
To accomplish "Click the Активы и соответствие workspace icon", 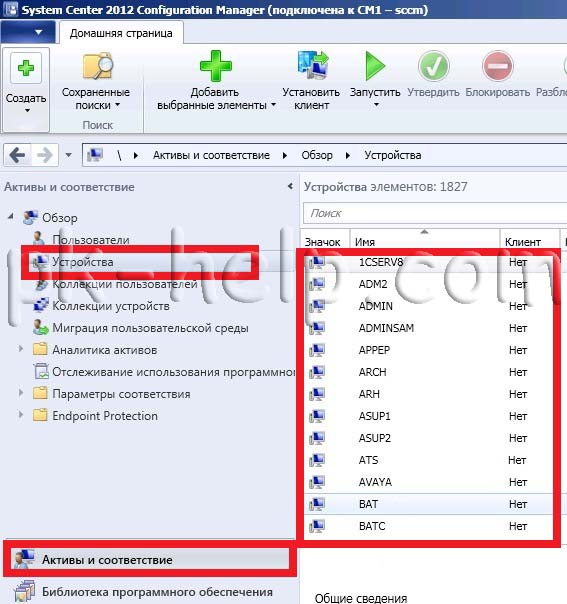I will coord(23,559).
